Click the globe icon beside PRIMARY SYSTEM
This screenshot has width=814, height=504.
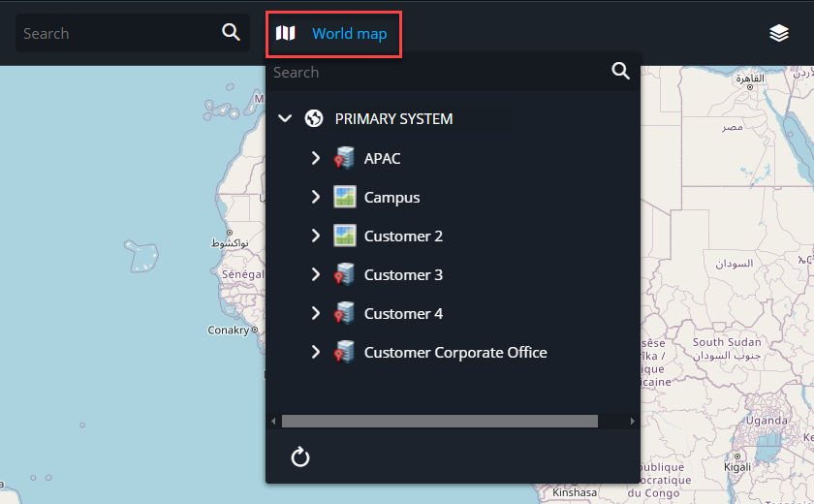(314, 118)
